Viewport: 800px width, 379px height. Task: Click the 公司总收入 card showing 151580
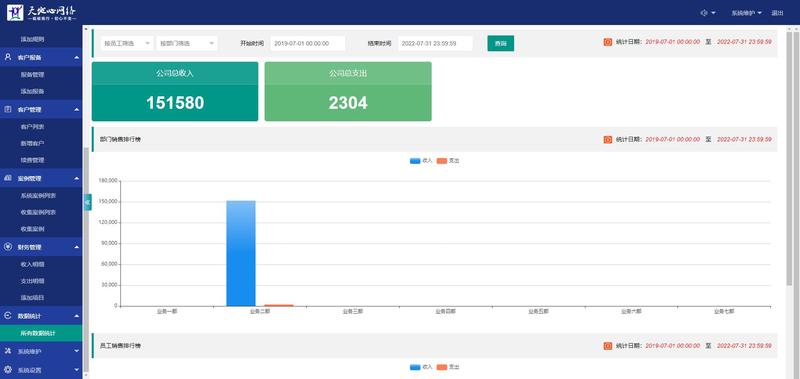pyautogui.click(x=175, y=91)
